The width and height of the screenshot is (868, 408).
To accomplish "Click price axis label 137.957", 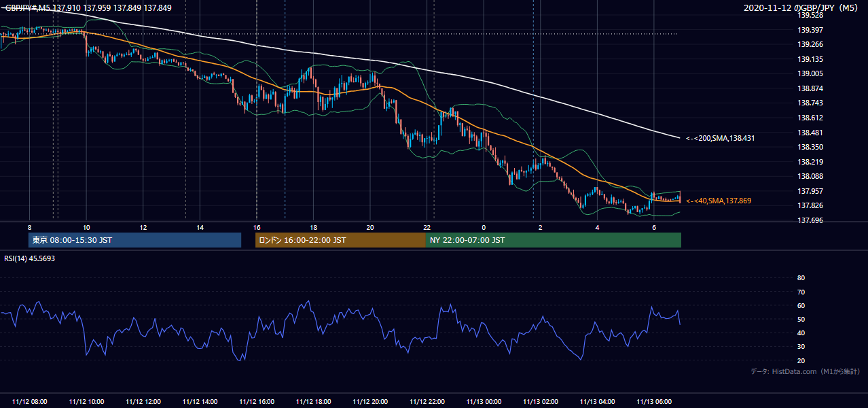I will click(x=810, y=191).
